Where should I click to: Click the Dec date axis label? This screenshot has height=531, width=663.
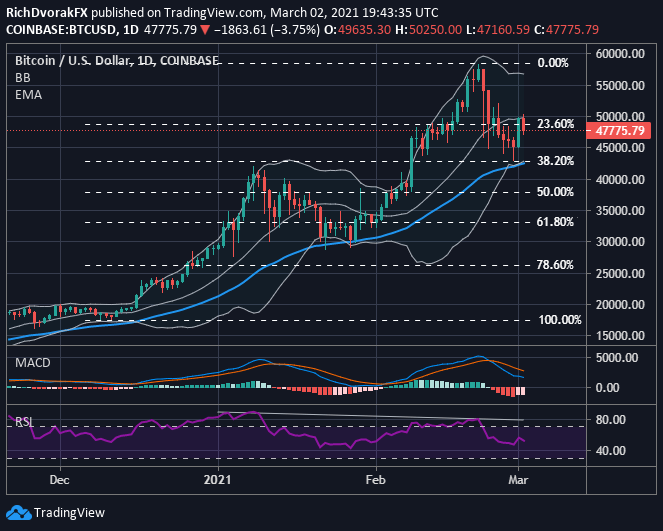tap(59, 480)
